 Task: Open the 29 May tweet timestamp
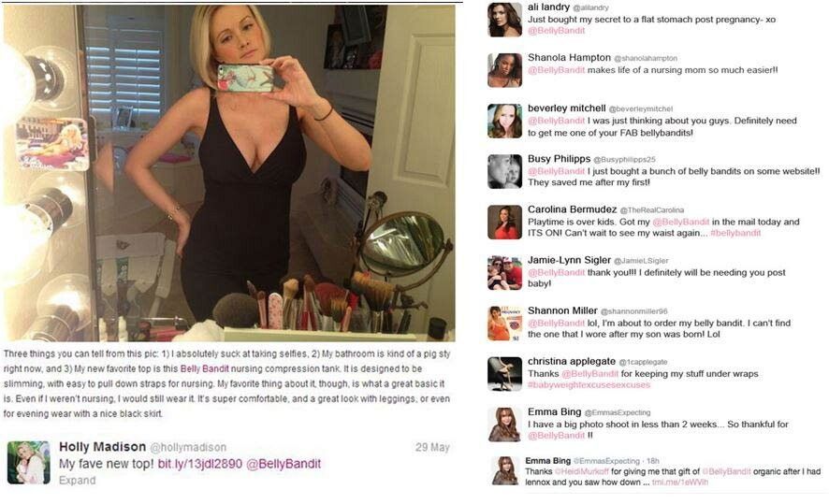pos(432,448)
